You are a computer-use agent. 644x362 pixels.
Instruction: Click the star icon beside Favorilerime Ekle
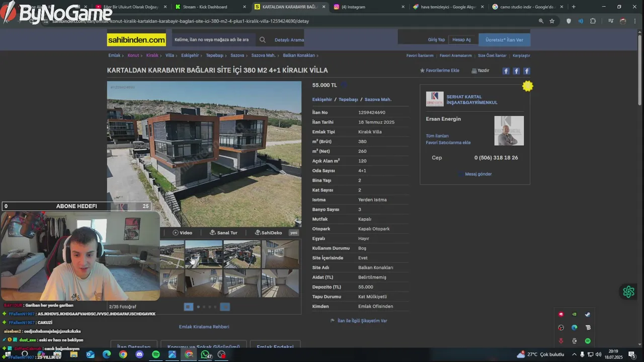coord(422,70)
